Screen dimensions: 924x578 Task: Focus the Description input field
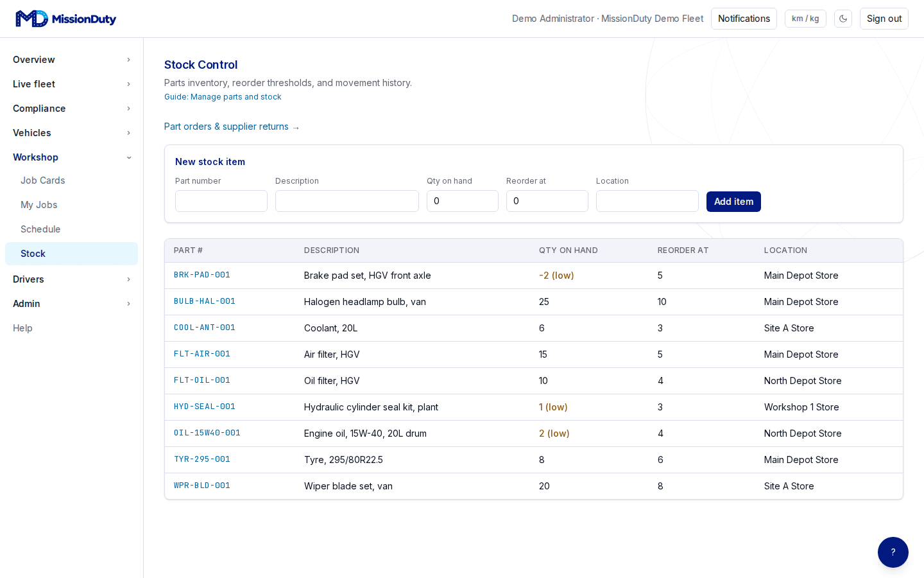tap(347, 201)
